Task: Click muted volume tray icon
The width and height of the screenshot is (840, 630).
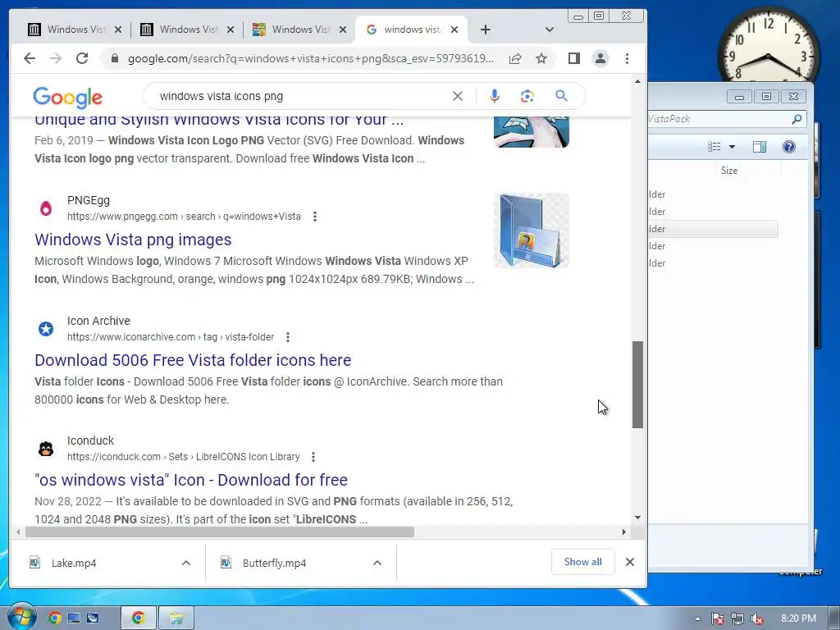Action: tap(756, 619)
